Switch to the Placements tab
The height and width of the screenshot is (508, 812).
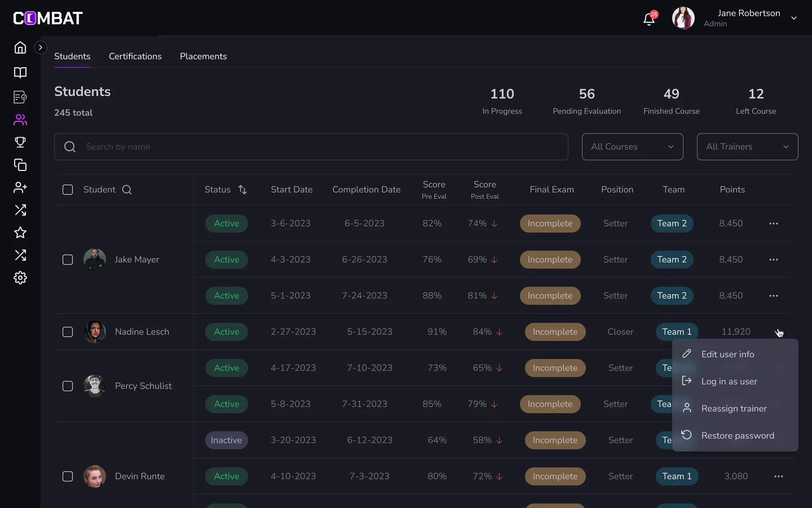point(203,56)
